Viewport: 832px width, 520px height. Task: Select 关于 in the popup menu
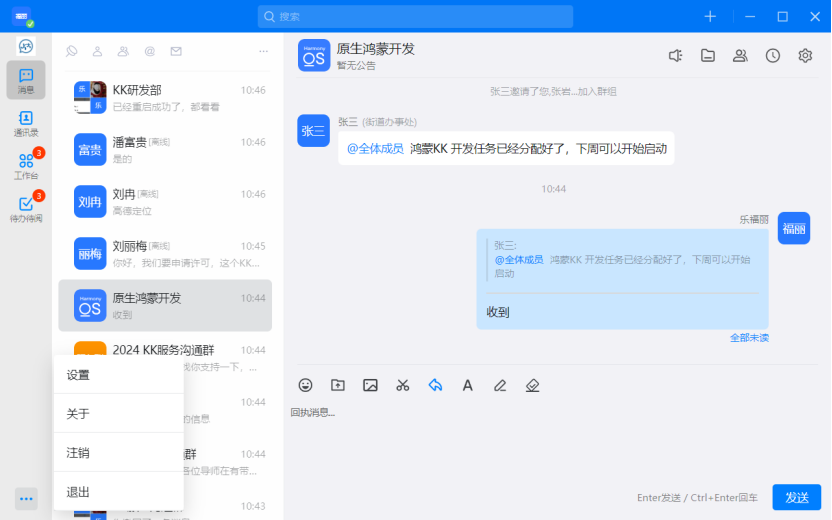[x=119, y=413]
